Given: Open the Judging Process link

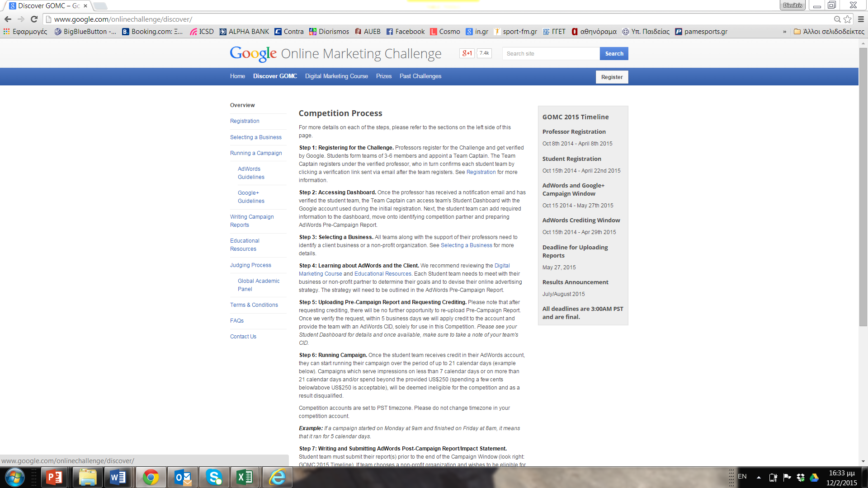Looking at the screenshot, I should click(250, 265).
